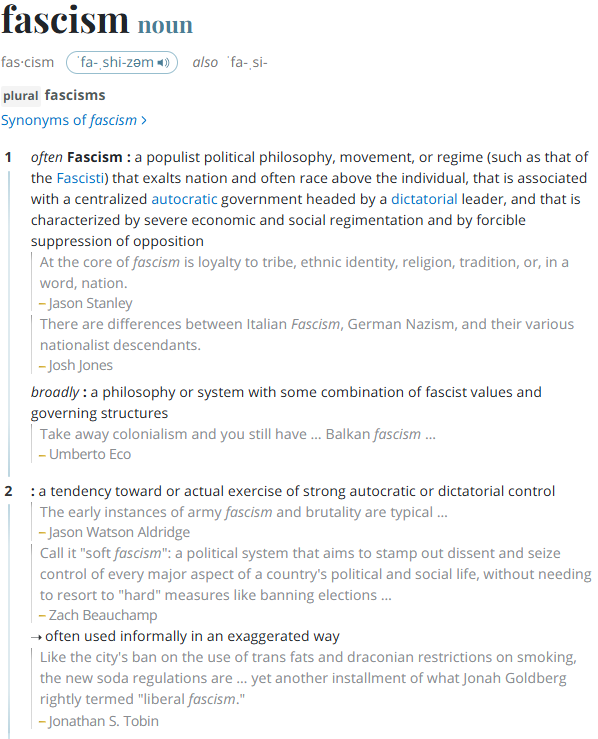Click the 'noun' part-of-speech label
Viewport: 598px width, 739px height.
[165, 25]
